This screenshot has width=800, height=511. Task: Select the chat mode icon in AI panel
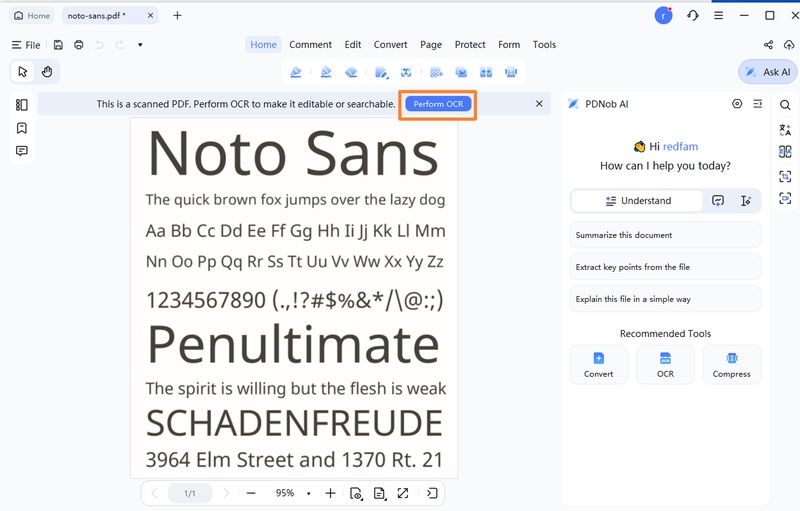tap(718, 200)
